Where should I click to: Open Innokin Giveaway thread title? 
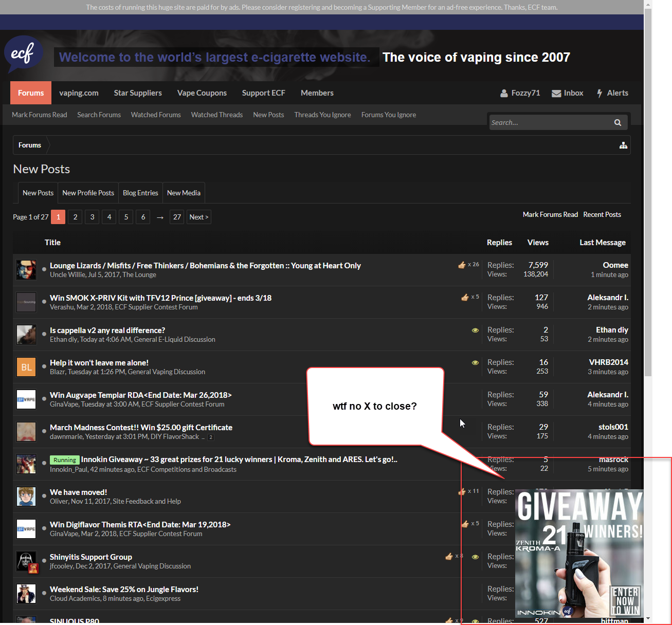239,459
